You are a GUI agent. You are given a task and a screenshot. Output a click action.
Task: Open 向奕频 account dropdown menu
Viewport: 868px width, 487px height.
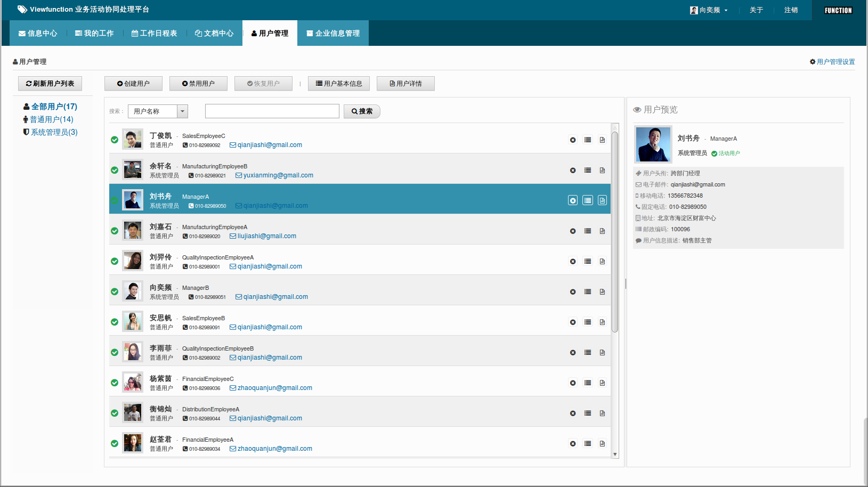point(709,10)
